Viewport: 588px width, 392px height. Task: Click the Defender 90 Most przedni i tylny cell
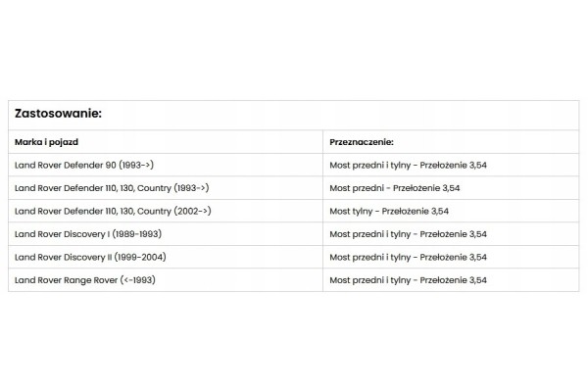pyautogui.click(x=451, y=165)
